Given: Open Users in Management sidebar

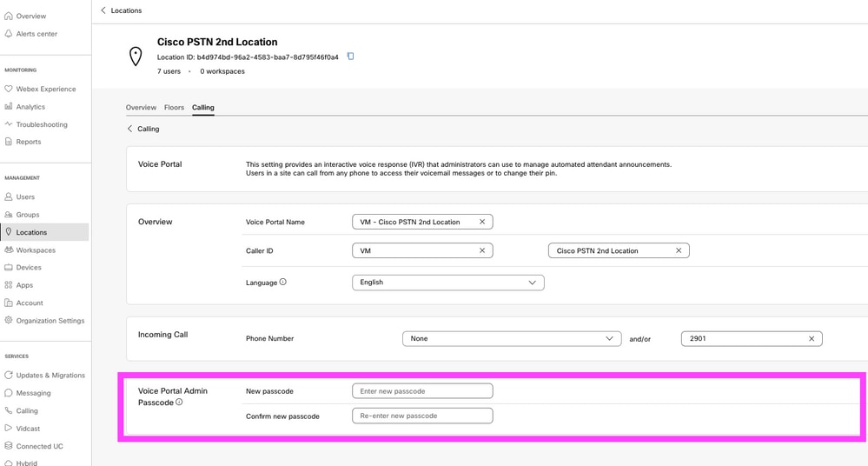Looking at the screenshot, I should click(25, 197).
